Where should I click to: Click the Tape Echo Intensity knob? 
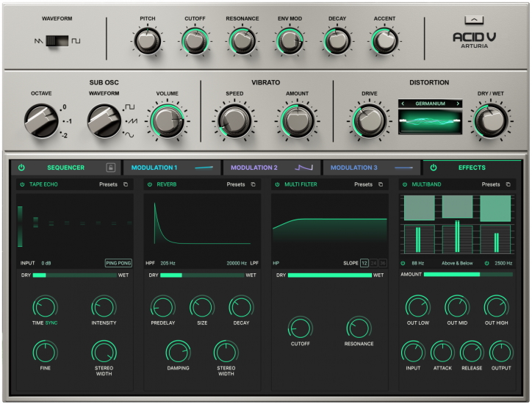tap(104, 307)
